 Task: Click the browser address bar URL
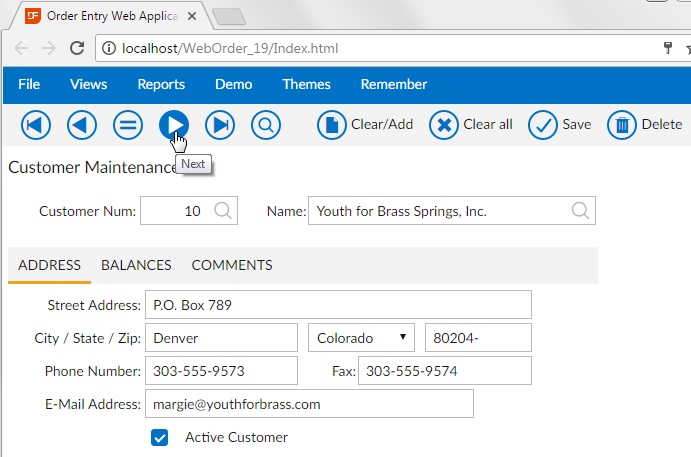point(230,48)
